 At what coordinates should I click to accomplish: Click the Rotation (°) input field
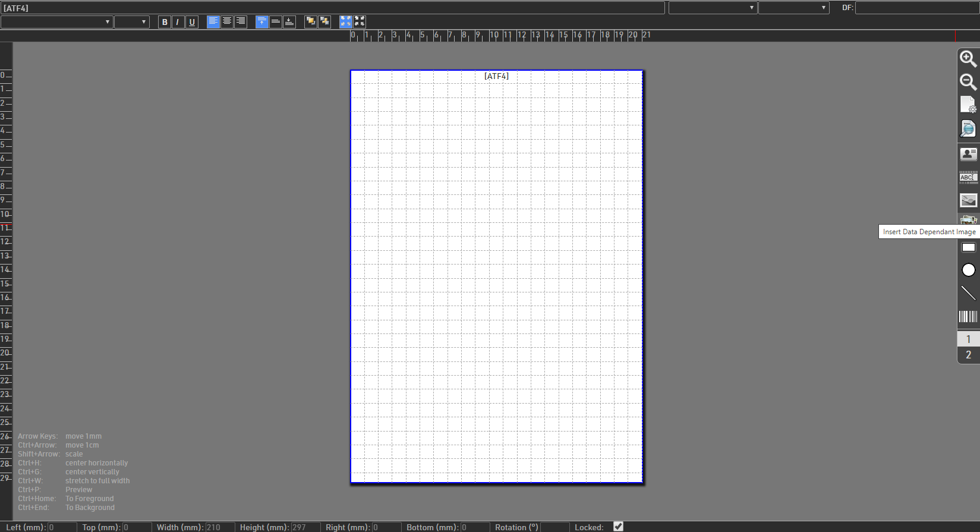coord(555,527)
